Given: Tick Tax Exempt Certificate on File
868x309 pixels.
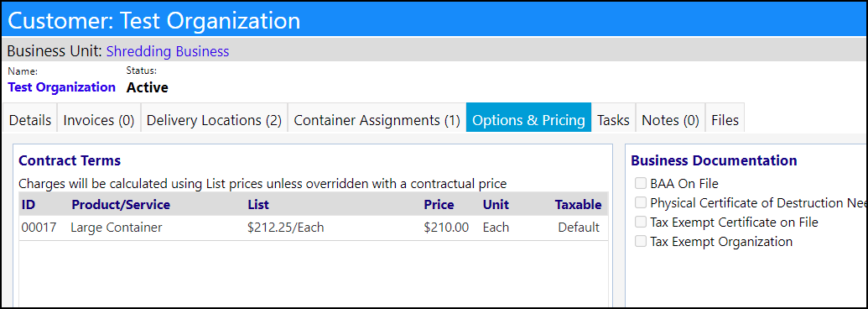Looking at the screenshot, I should (641, 222).
